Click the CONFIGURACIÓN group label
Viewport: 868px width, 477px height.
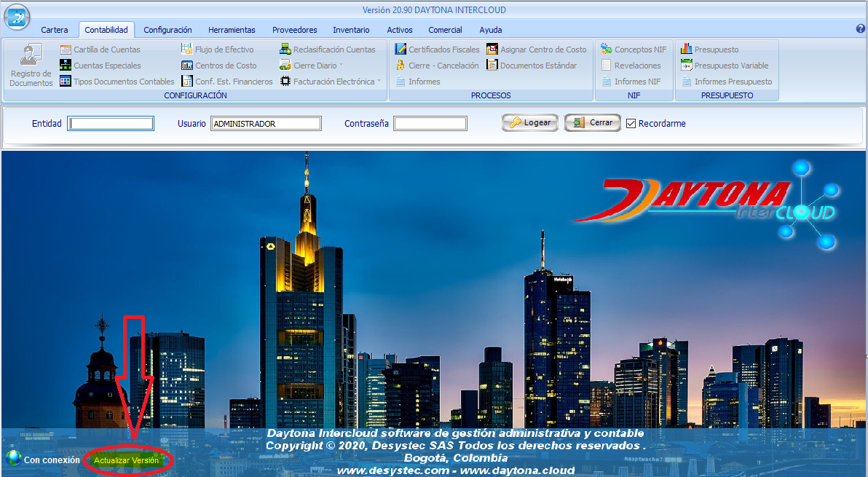point(195,95)
